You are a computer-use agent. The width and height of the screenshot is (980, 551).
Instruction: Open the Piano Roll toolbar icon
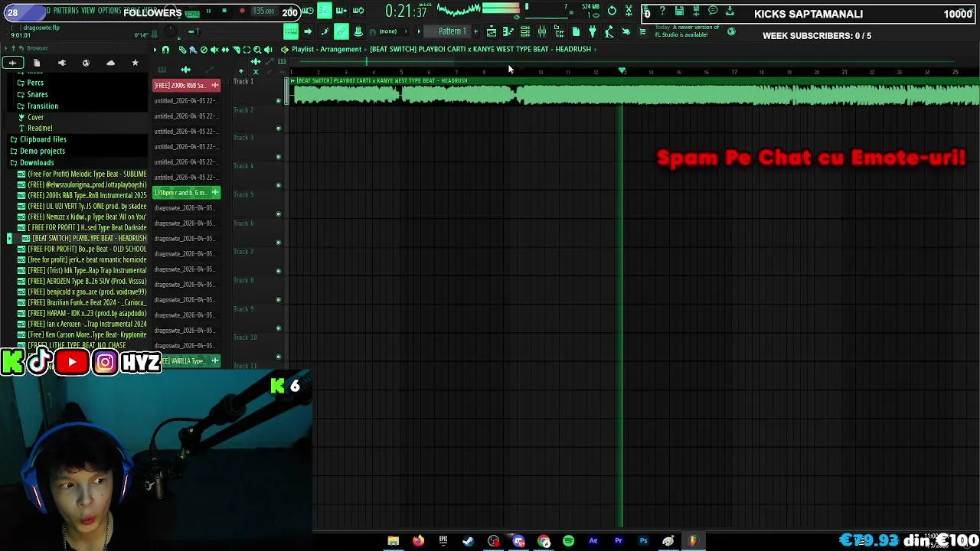508,31
